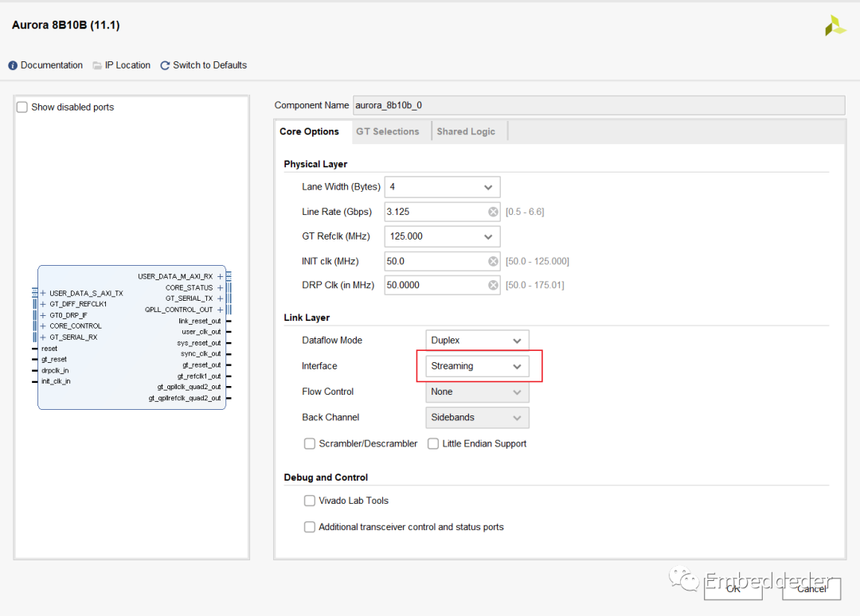The height and width of the screenshot is (616, 860).
Task: Switch to Shared Logic tab
Action: click(466, 131)
